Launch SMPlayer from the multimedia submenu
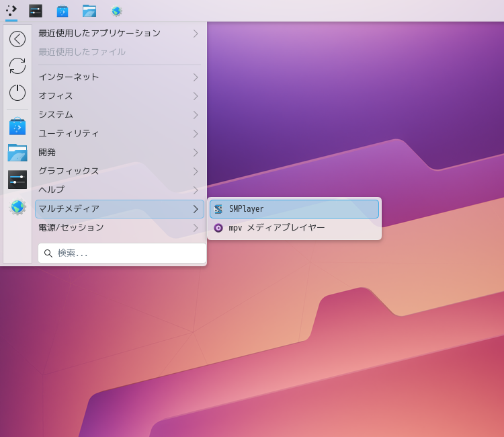 (x=294, y=209)
